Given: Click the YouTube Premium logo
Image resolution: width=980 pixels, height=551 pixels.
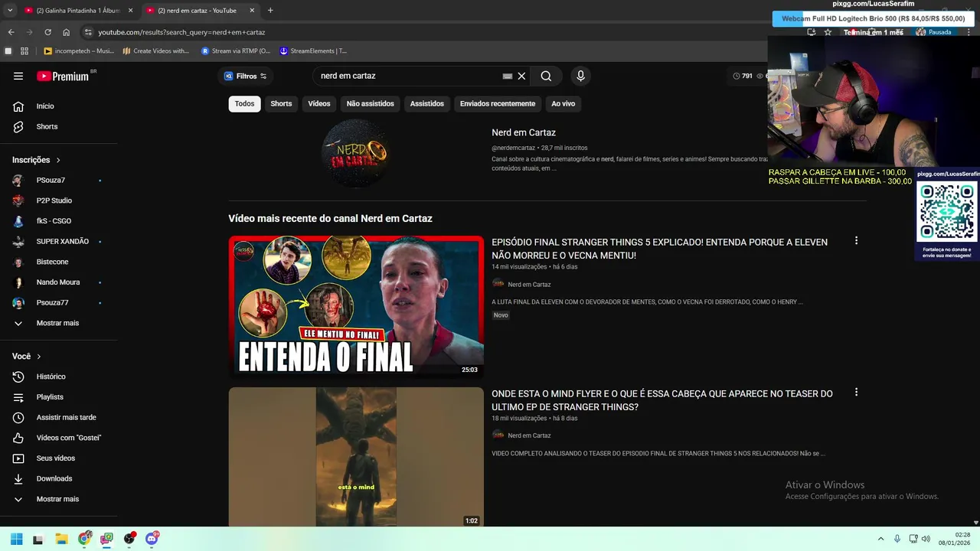Looking at the screenshot, I should (64, 76).
